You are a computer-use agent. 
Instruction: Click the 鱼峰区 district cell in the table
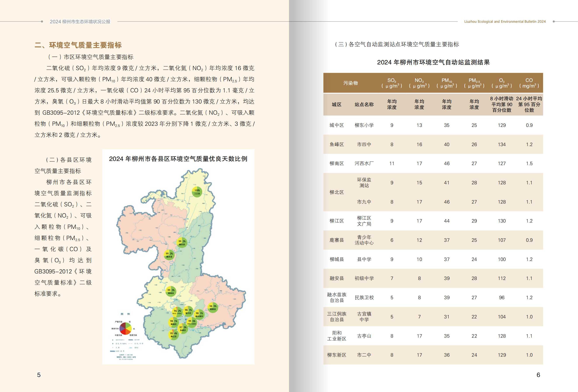tap(336, 144)
